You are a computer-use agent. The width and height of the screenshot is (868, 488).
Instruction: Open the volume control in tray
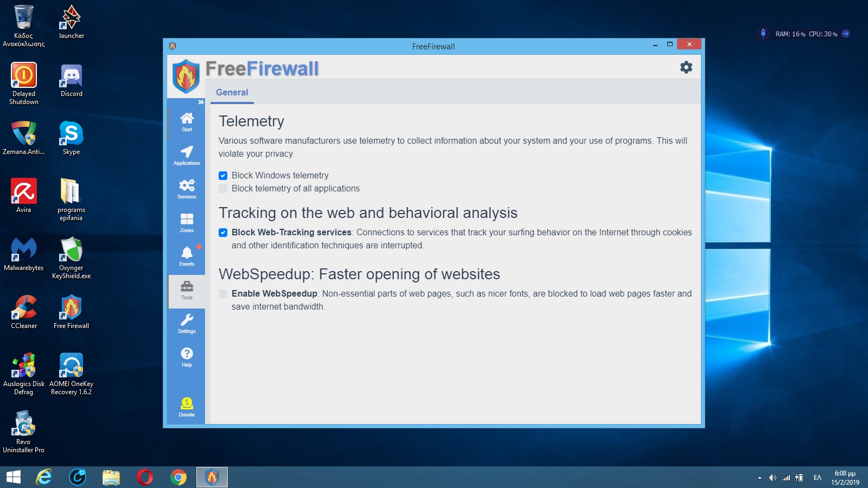(x=773, y=478)
